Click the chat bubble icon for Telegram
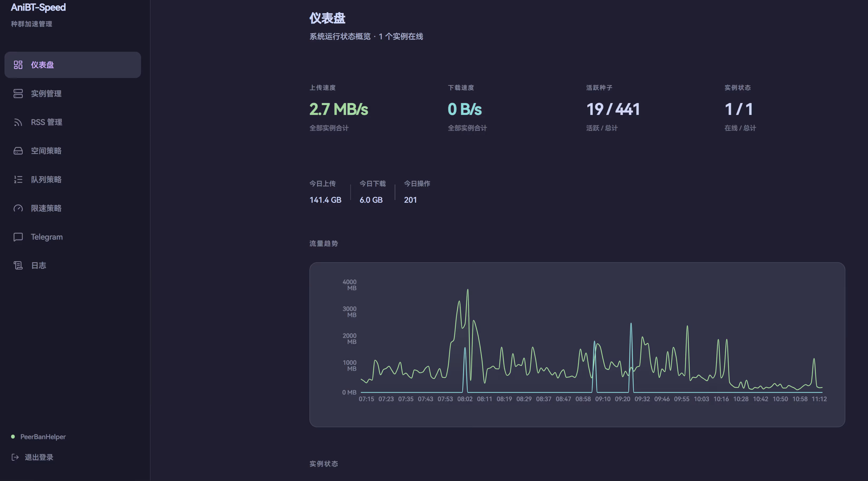This screenshot has width=868, height=481. pos(18,237)
